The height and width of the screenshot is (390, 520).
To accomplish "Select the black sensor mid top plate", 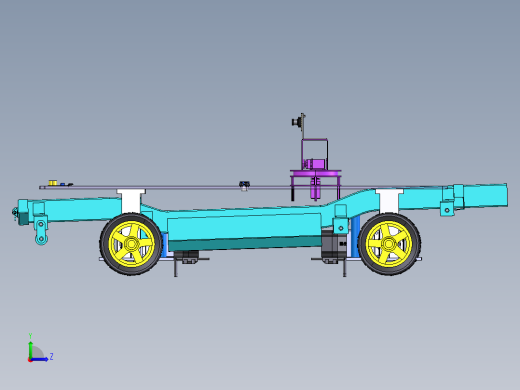I will 244,185.
